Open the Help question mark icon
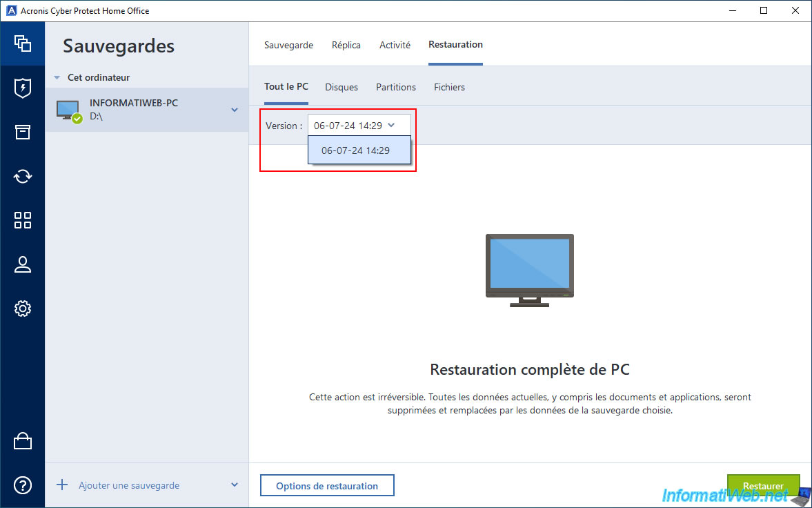The image size is (812, 508). (23, 485)
